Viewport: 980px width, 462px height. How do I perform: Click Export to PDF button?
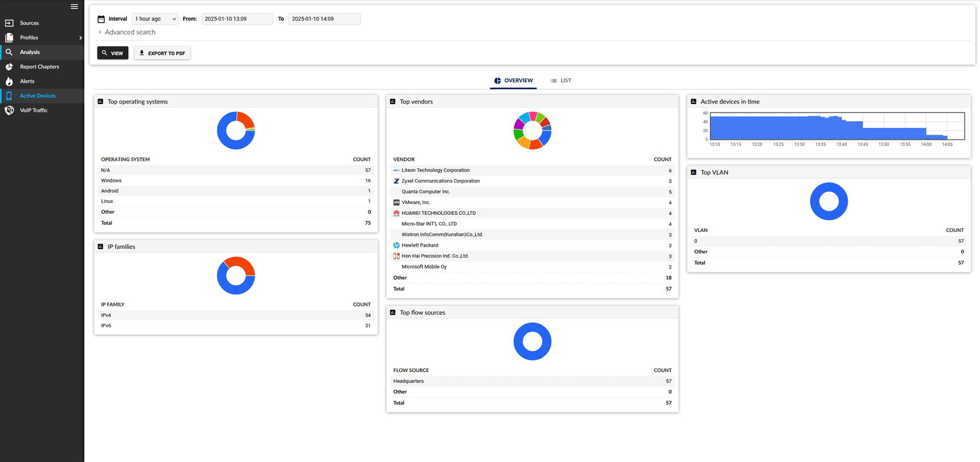[x=162, y=53]
